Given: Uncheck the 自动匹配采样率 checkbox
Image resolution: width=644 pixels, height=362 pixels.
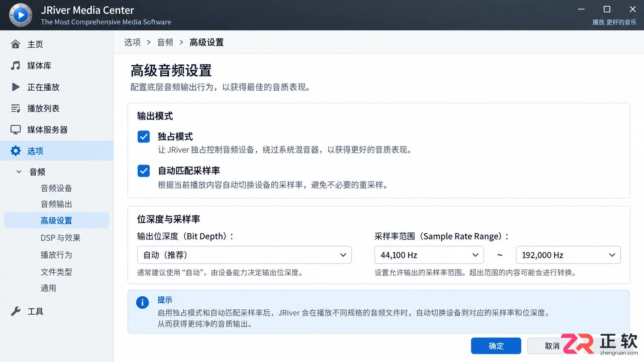Looking at the screenshot, I should click(144, 171).
